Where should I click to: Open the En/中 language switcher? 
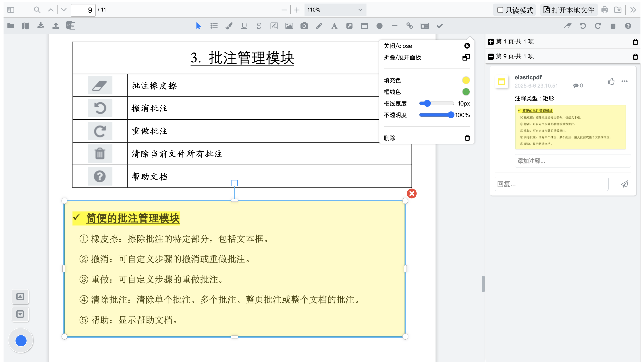(71, 26)
